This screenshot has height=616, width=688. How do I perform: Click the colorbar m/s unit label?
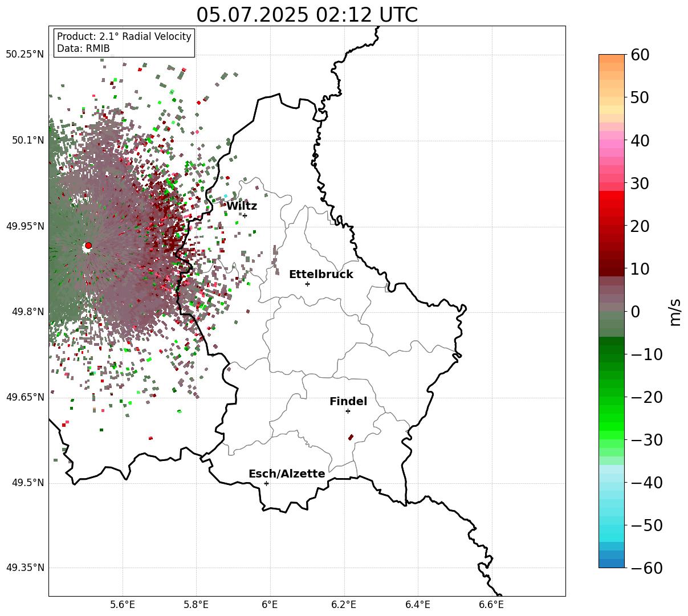(x=675, y=311)
